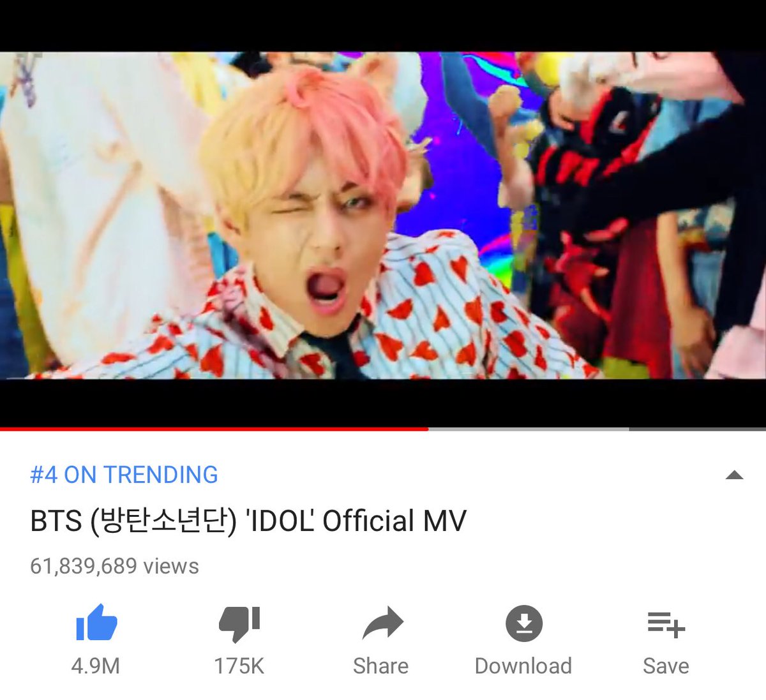Tap the Download text label
This screenshot has width=766, height=700.
click(523, 666)
